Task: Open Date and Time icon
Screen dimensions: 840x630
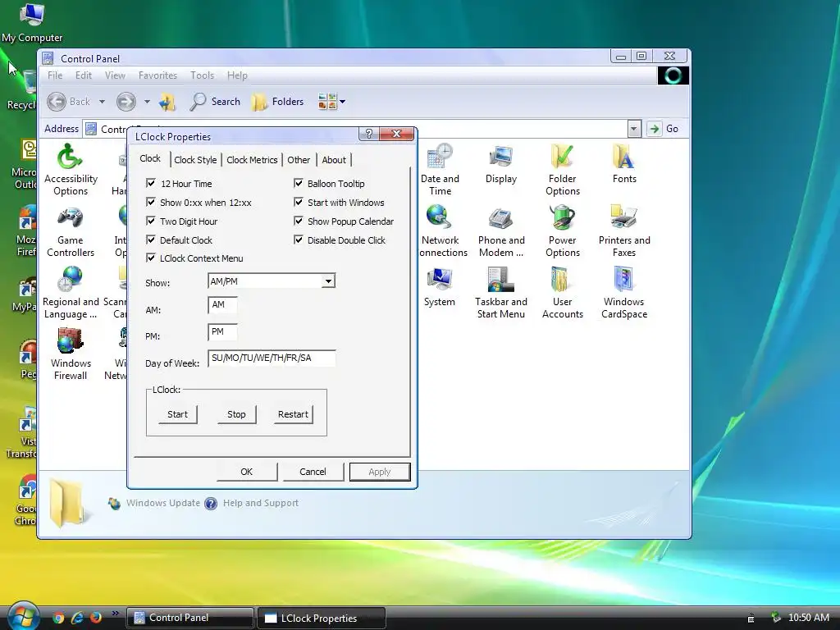Action: point(440,171)
